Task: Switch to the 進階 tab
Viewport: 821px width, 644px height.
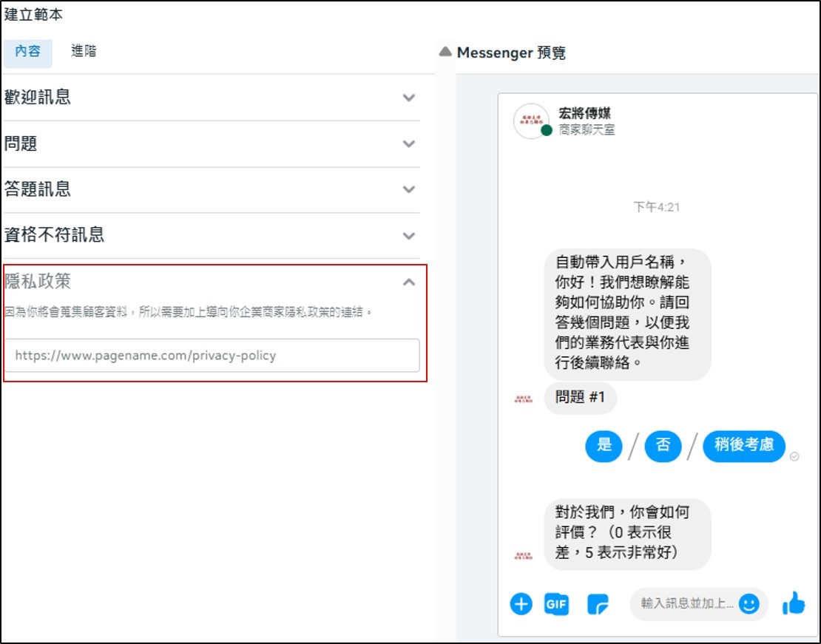Action: [84, 52]
